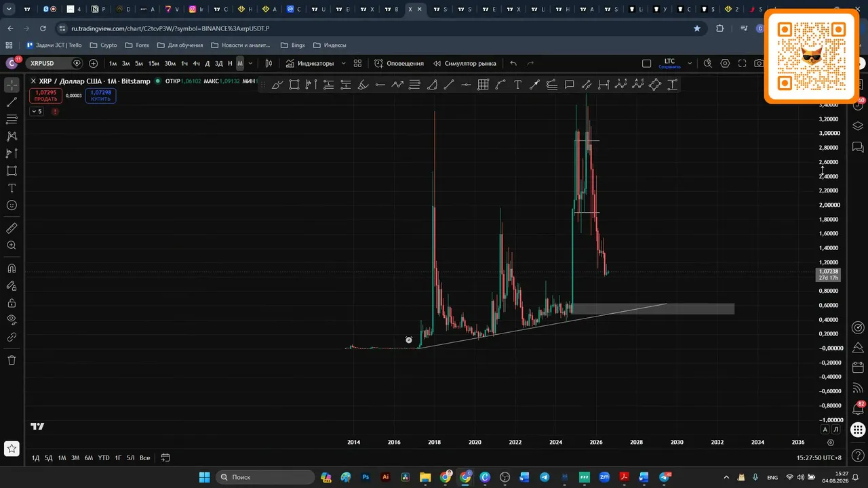Open the chart settings hexagon icon
Viewport: 868px width, 488px height.
click(x=725, y=63)
